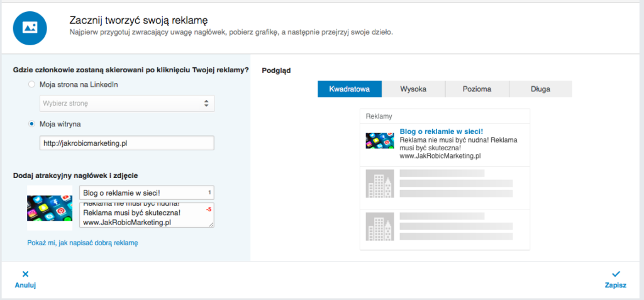Screen dimensions: 644x300
Task: Switch to the Długa preview tab
Action: pos(540,89)
